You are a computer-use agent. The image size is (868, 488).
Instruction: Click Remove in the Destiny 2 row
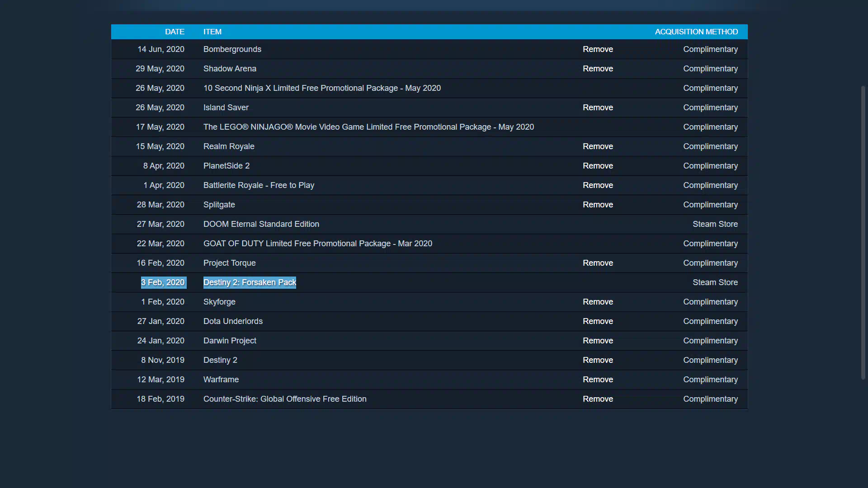point(598,360)
